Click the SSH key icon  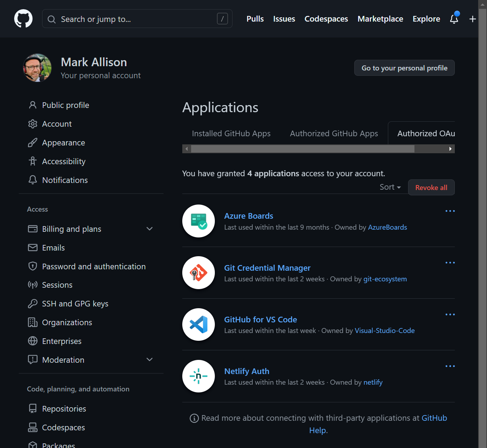tap(33, 304)
